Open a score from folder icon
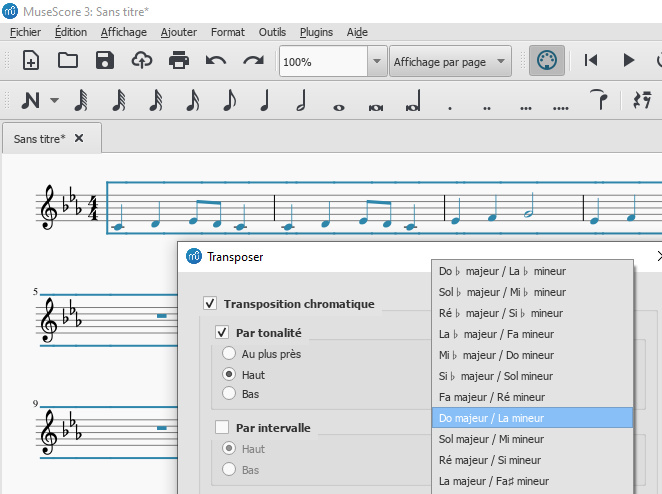662x494 pixels. [68, 61]
